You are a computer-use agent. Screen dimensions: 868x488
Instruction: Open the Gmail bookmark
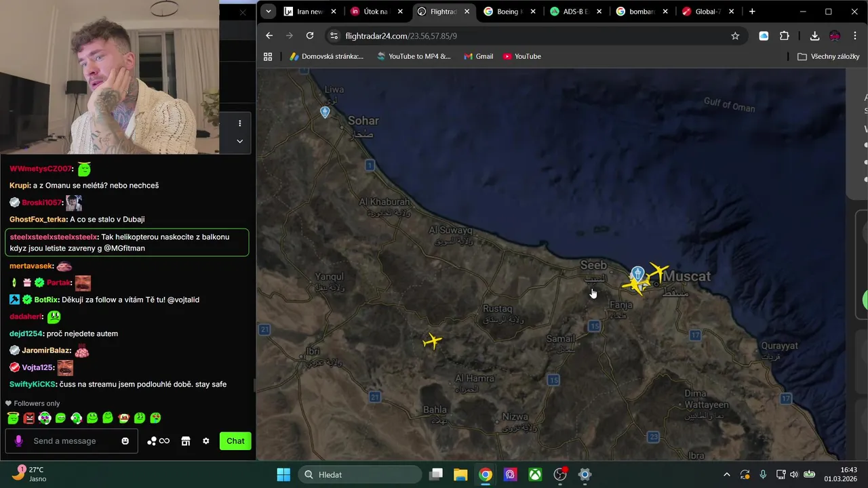click(x=478, y=56)
